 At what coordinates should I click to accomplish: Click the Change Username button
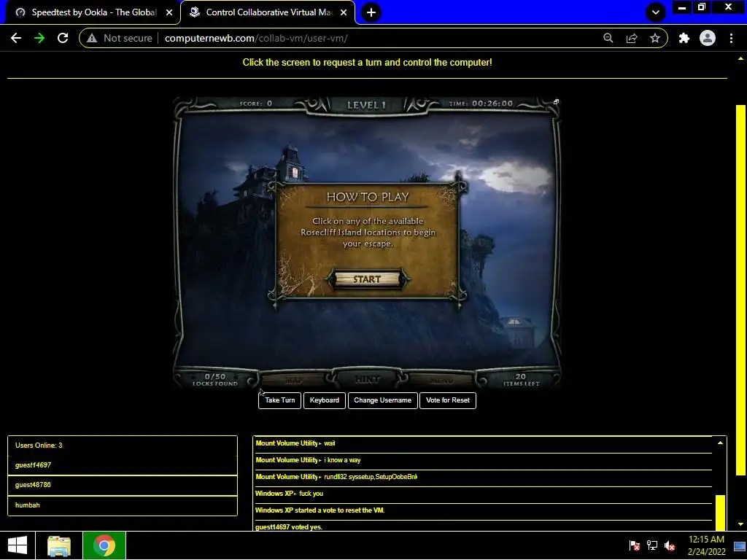(382, 400)
